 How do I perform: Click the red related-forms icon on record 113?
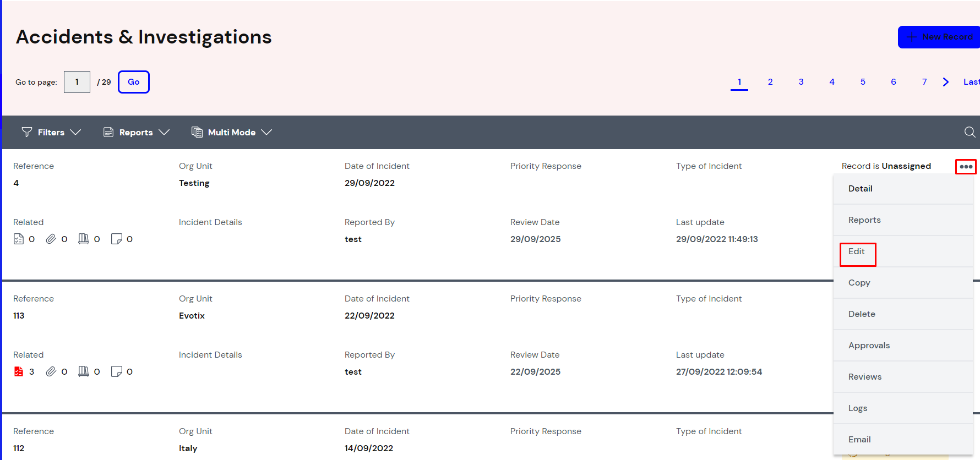tap(19, 371)
